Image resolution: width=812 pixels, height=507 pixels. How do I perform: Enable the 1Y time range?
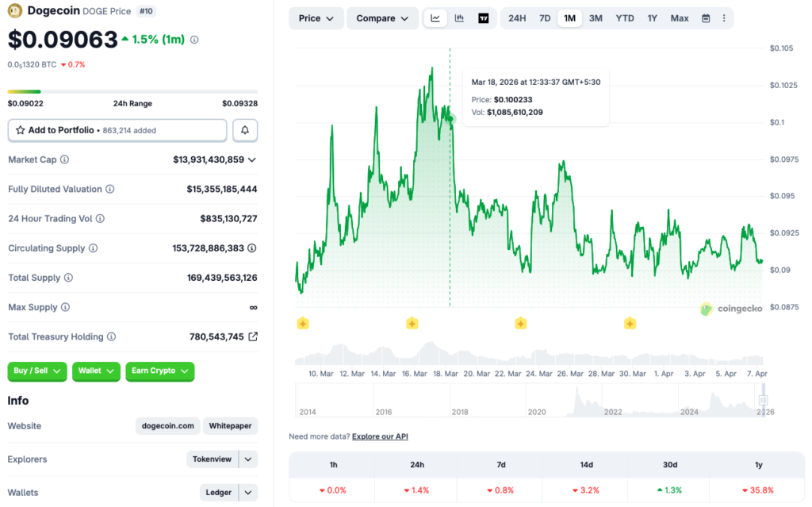(652, 17)
